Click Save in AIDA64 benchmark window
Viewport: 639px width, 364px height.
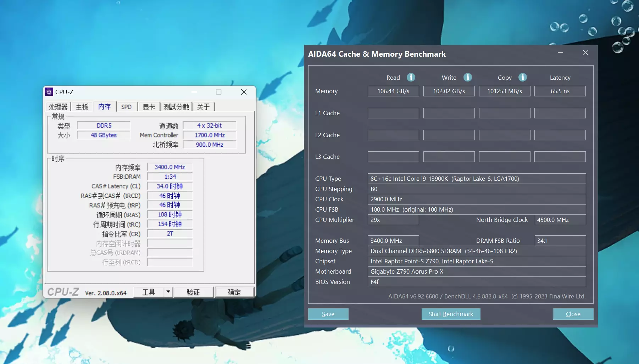(x=328, y=314)
